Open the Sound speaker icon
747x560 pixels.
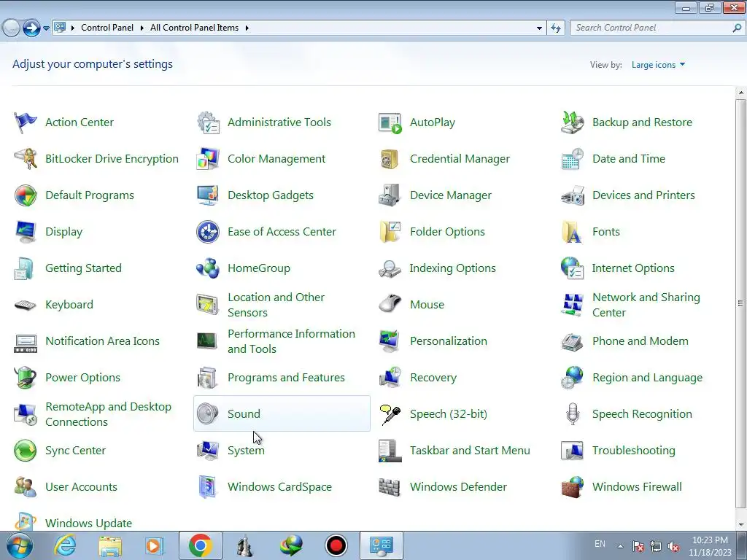tap(208, 414)
